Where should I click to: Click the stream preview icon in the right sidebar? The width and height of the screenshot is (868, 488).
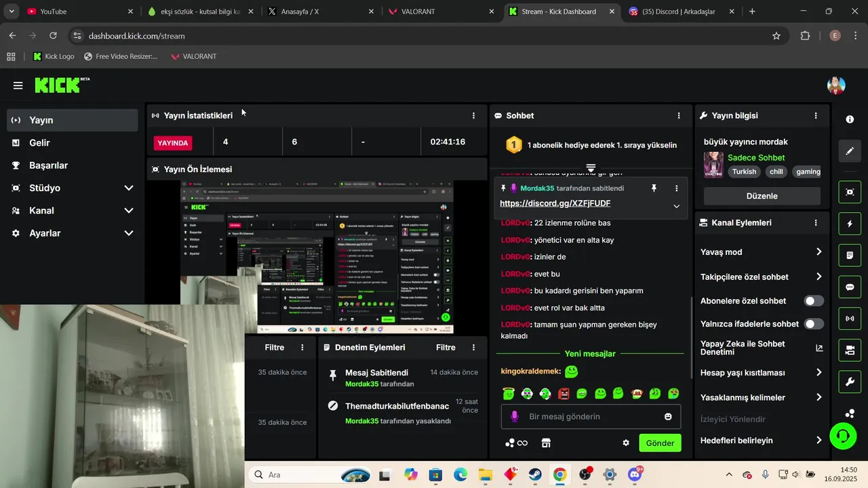[850, 192]
